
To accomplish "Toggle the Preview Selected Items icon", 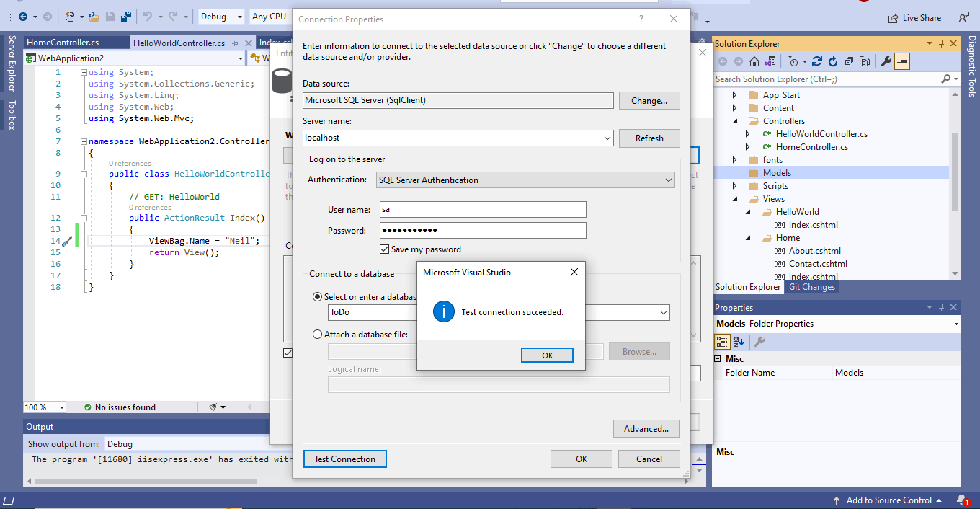I will 902,62.
